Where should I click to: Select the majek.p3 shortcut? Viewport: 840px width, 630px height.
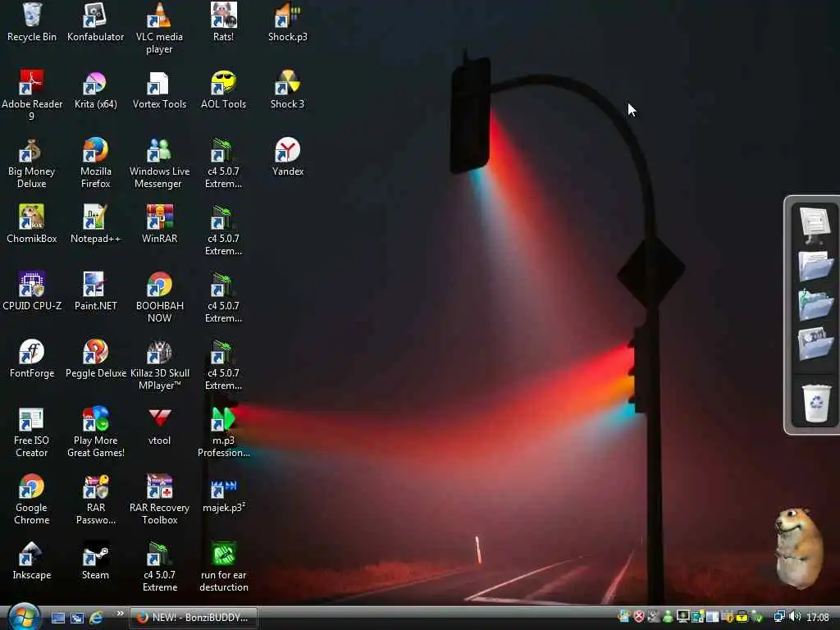223,494
